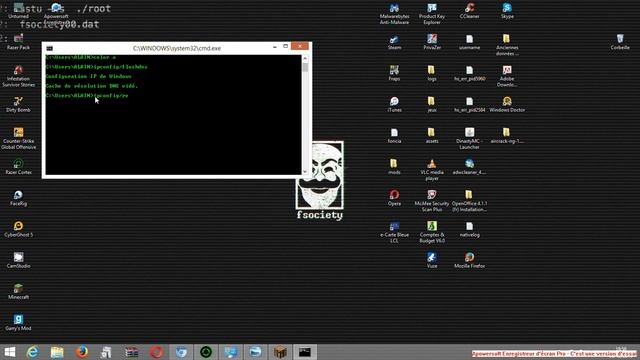Close the cmd.exe window

pyautogui.click(x=300, y=47)
